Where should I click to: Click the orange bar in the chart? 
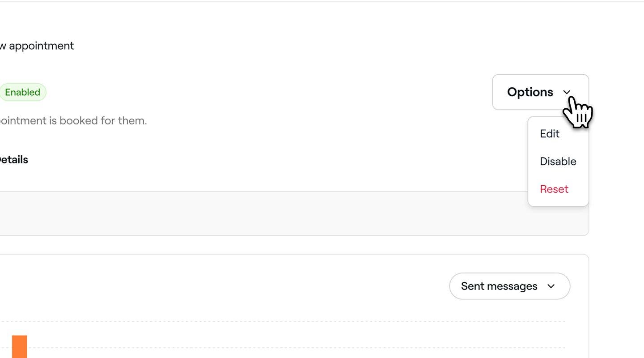point(19,346)
